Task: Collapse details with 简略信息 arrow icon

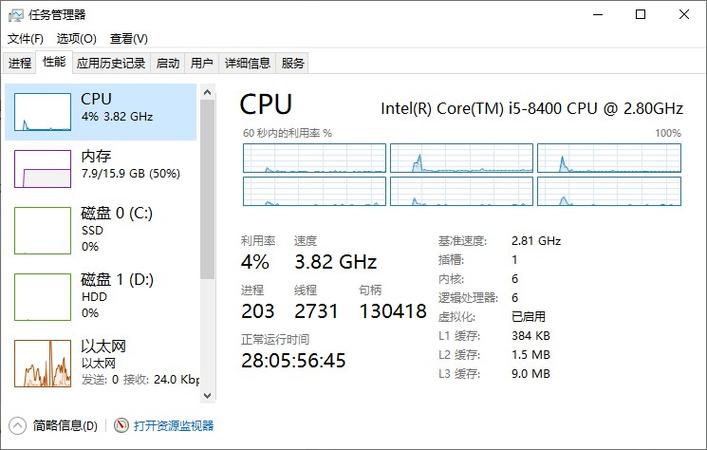Action: coord(18,426)
